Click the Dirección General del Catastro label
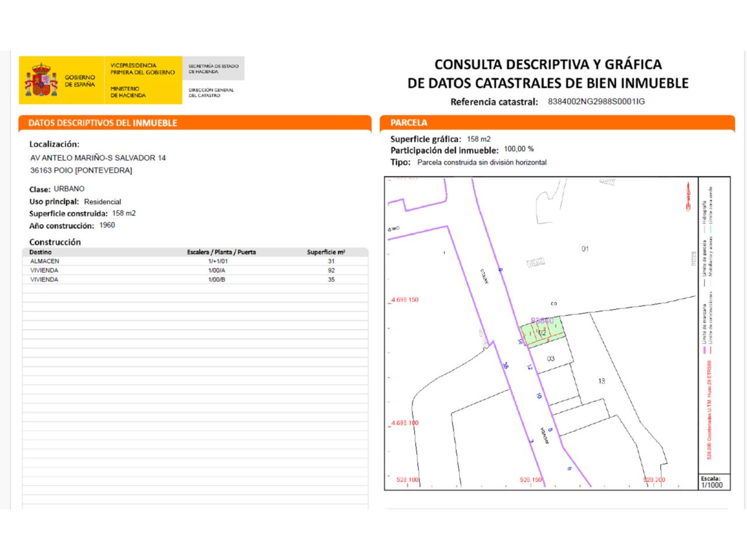Viewport: 747px width, 560px height. point(211,93)
